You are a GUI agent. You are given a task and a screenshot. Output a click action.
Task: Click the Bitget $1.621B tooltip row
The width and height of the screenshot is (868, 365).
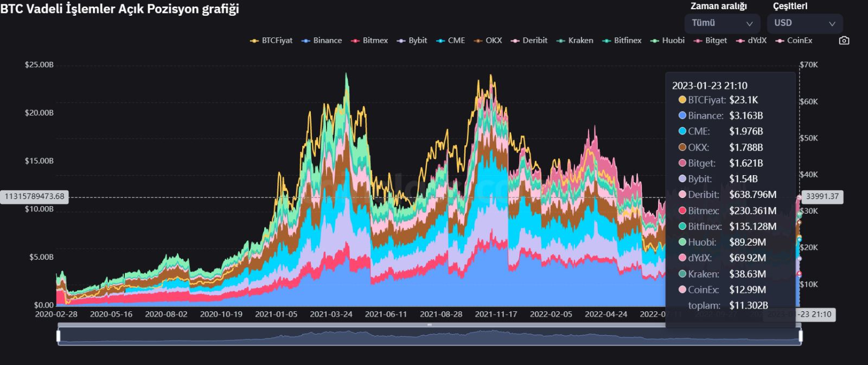pos(720,163)
